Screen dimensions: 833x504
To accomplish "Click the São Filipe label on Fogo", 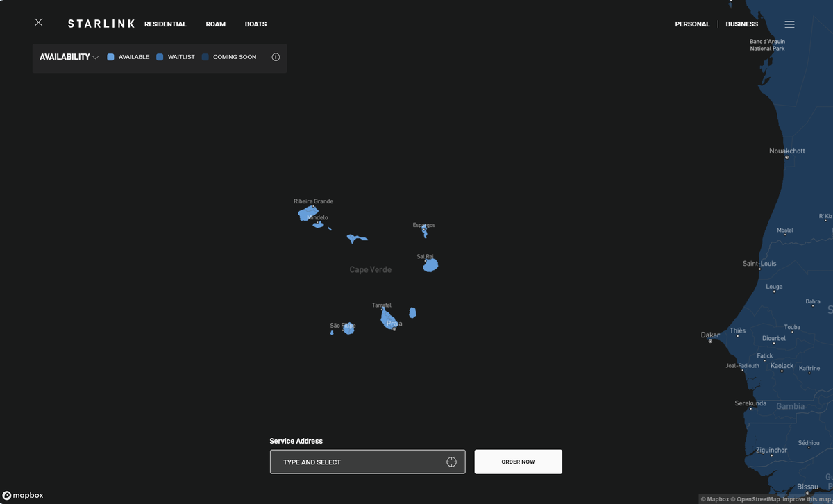I will click(342, 326).
